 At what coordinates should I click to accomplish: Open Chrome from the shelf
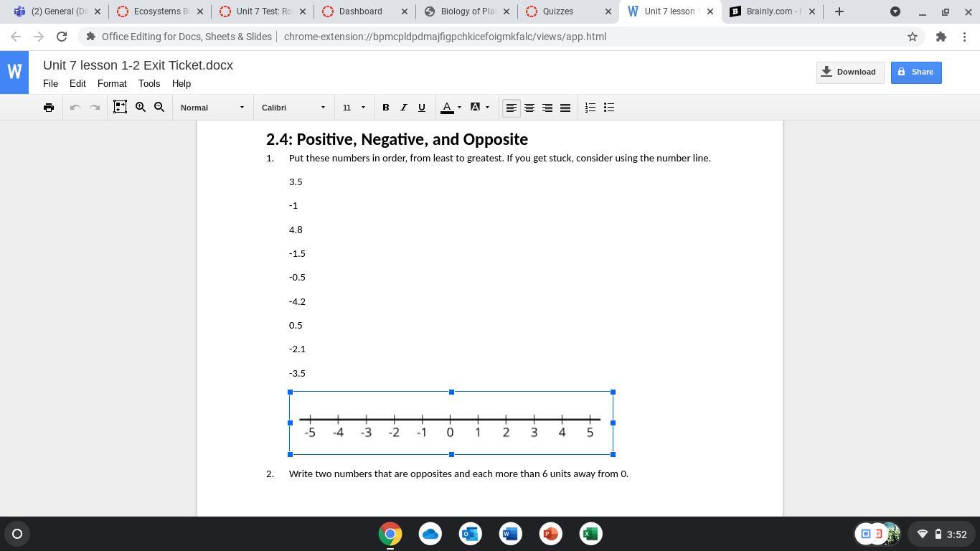[x=390, y=534]
